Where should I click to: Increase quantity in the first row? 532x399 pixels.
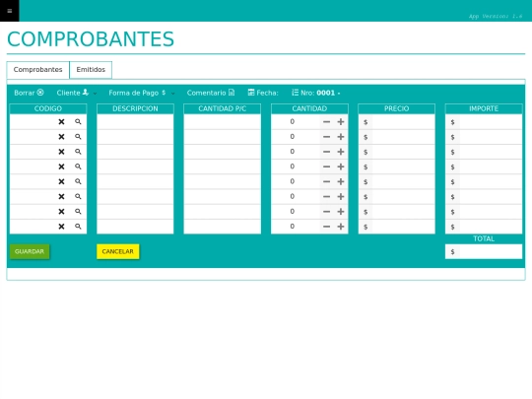click(x=341, y=122)
